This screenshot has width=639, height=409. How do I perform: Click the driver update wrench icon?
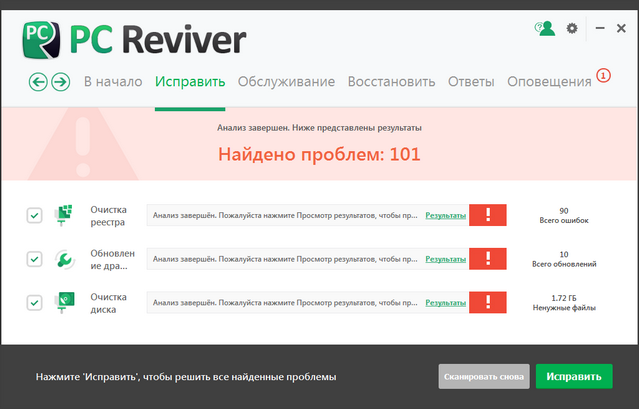click(x=65, y=259)
